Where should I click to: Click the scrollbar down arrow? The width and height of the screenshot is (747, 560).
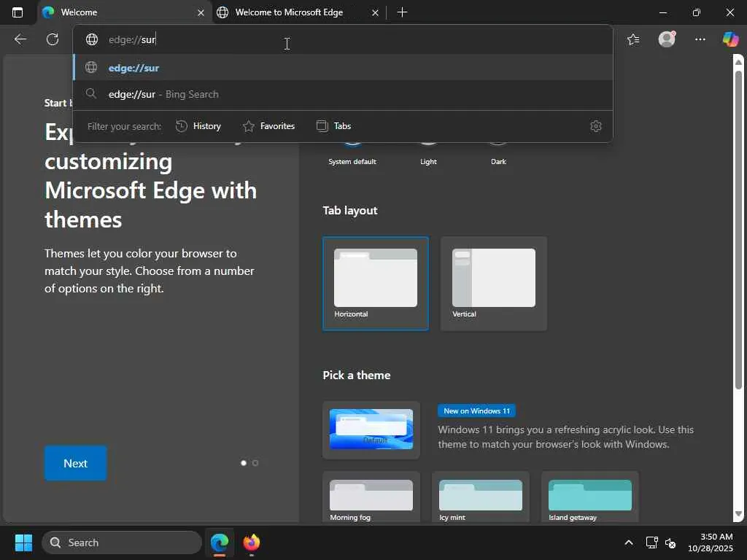(x=738, y=514)
